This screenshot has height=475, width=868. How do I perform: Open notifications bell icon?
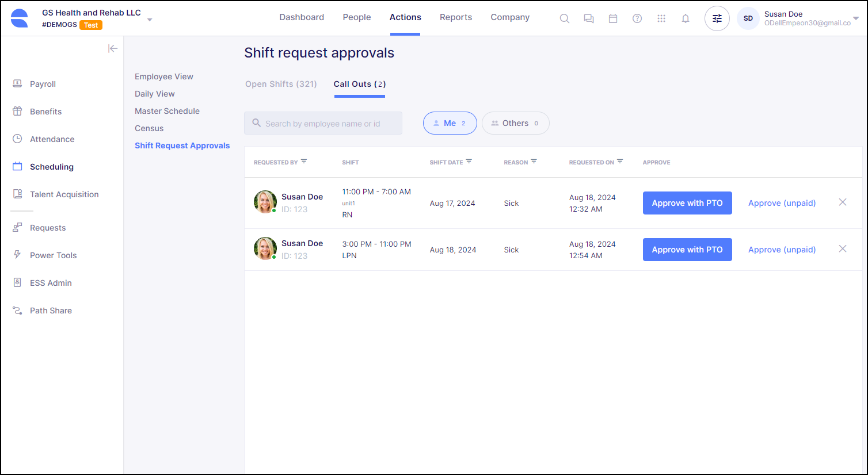point(686,18)
